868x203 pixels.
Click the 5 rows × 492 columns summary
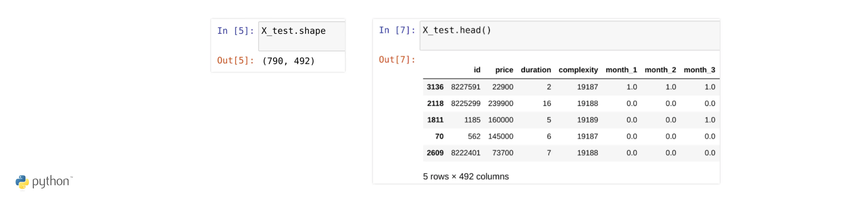[466, 177]
